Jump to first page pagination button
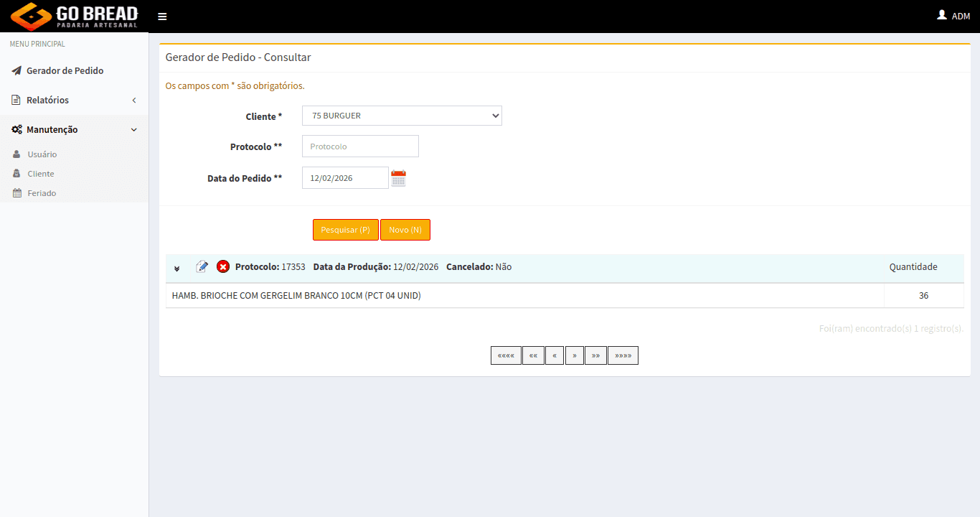Image resolution: width=980 pixels, height=517 pixels. (506, 355)
